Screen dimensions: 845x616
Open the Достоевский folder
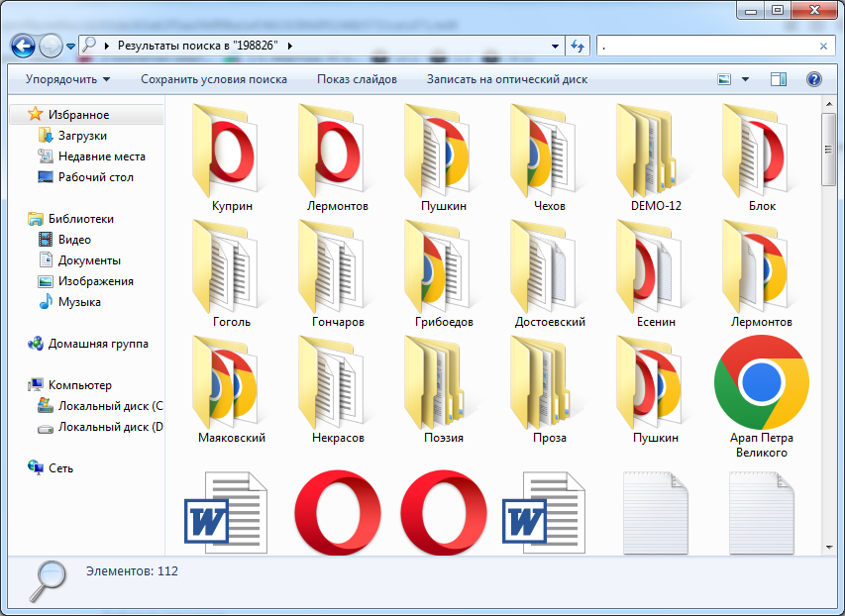click(x=550, y=273)
